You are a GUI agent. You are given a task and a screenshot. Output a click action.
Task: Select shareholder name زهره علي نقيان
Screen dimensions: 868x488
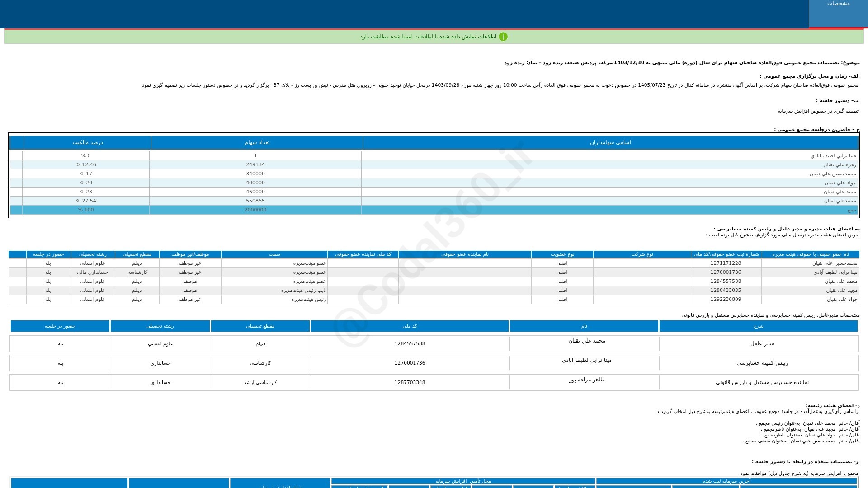[x=840, y=165]
